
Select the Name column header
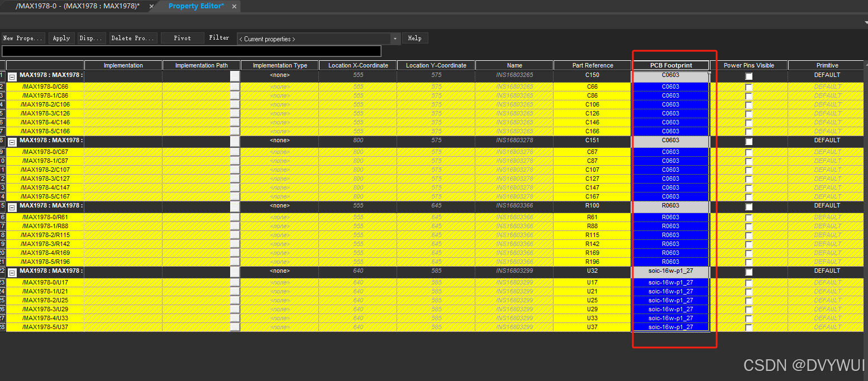[x=514, y=65]
